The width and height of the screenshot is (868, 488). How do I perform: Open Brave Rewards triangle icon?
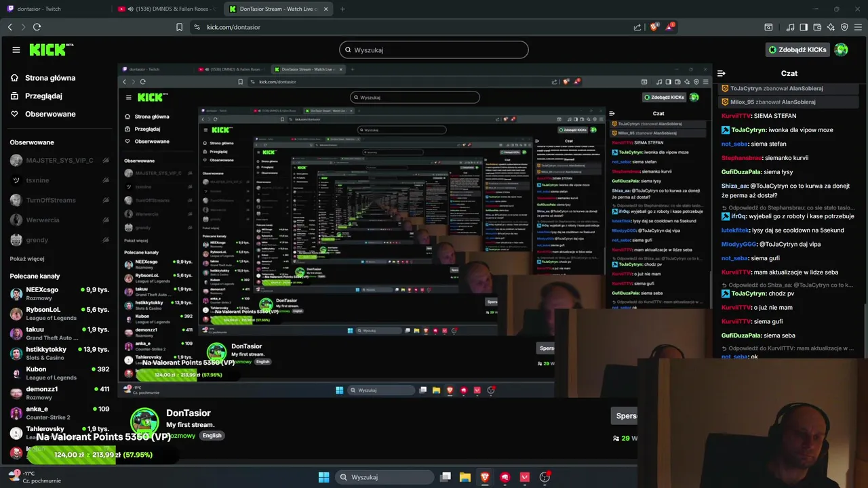[x=670, y=27]
